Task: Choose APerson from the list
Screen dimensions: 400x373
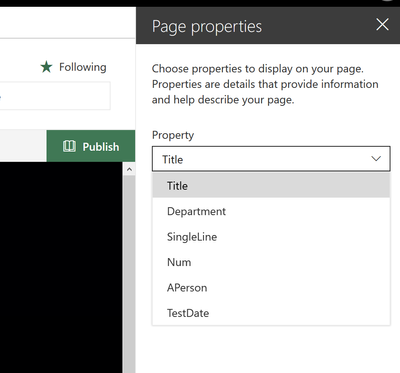Action: coord(271,287)
